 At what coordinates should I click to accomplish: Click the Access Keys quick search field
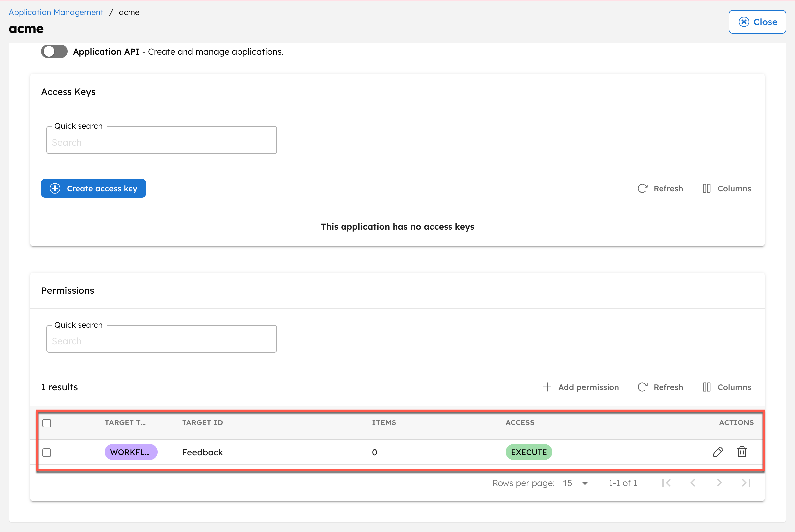[161, 140]
